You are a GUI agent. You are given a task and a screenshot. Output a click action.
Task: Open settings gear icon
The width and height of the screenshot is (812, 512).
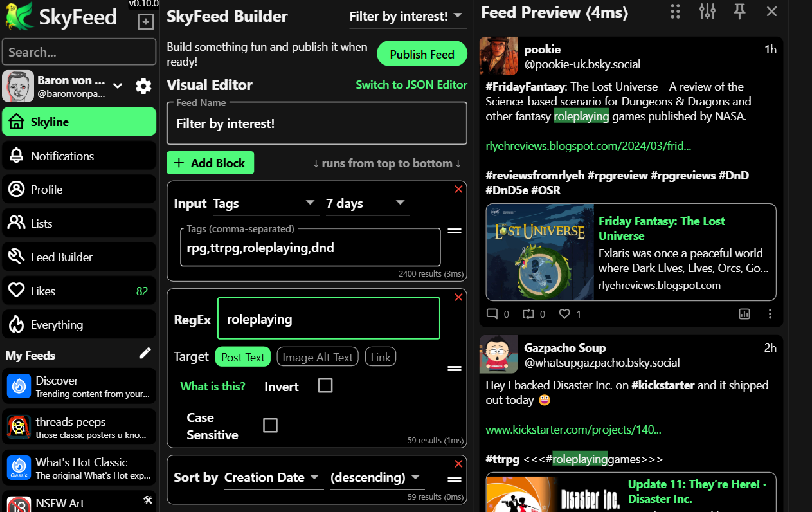point(143,86)
